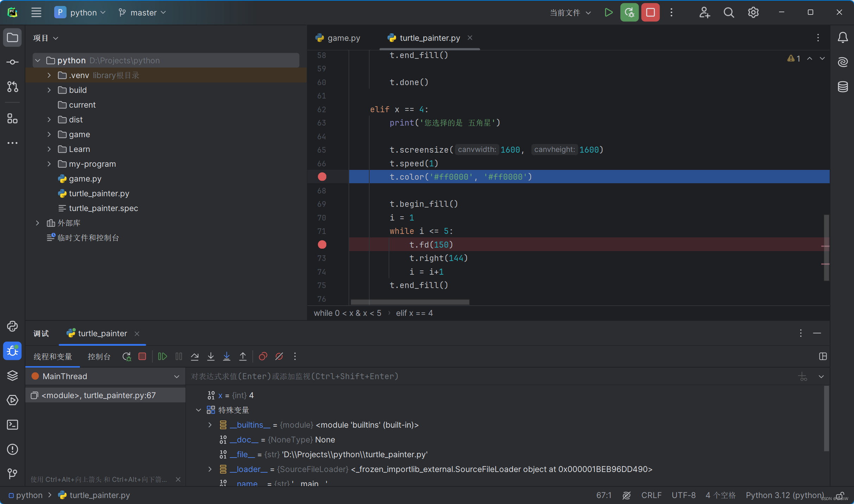Click Step Out in debugger toolbar

(243, 356)
